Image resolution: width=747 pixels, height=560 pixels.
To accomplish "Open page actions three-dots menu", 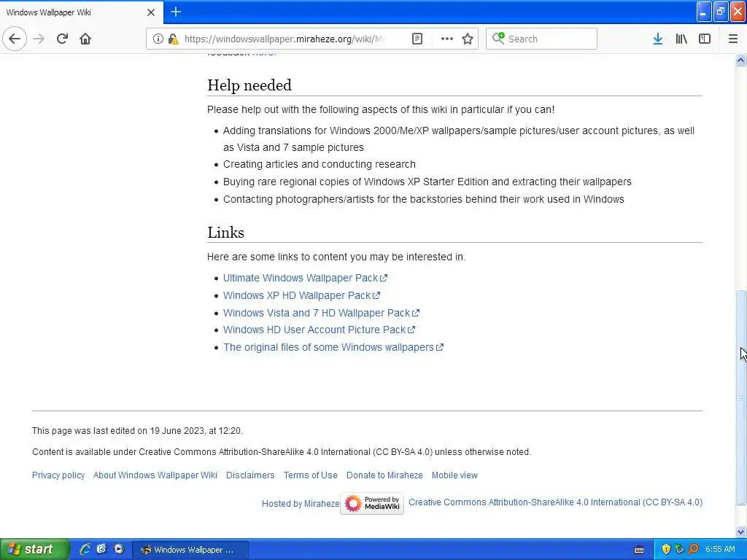I will click(x=447, y=39).
